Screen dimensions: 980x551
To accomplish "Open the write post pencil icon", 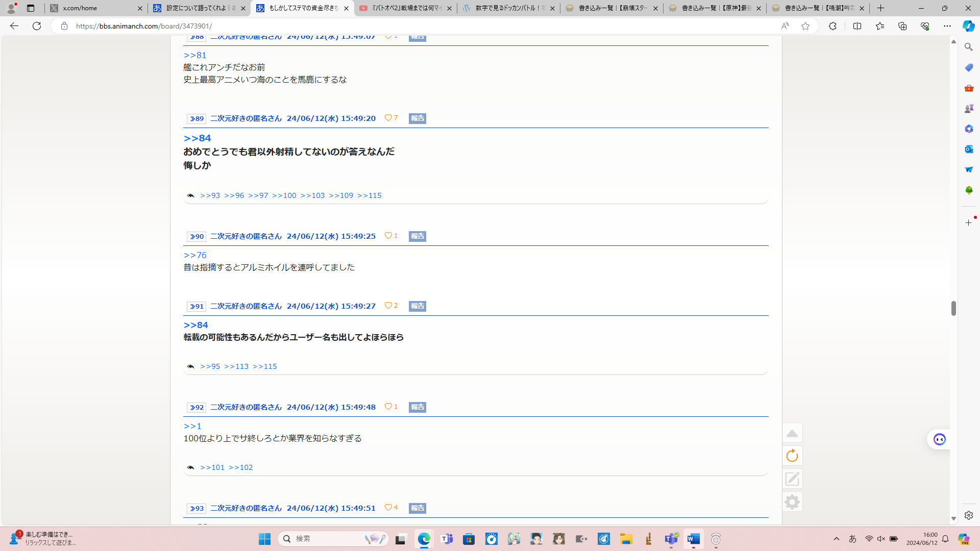I will pyautogui.click(x=792, y=479).
